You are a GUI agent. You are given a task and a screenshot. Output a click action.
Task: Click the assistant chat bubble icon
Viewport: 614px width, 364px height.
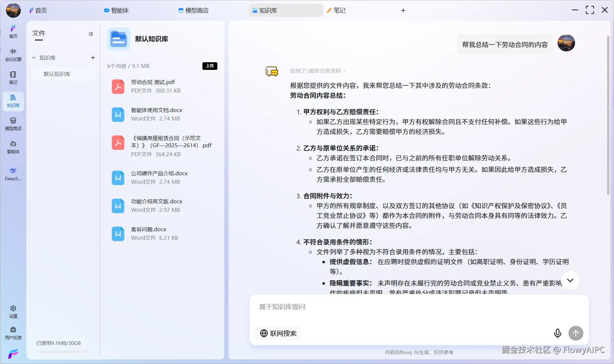272,71
